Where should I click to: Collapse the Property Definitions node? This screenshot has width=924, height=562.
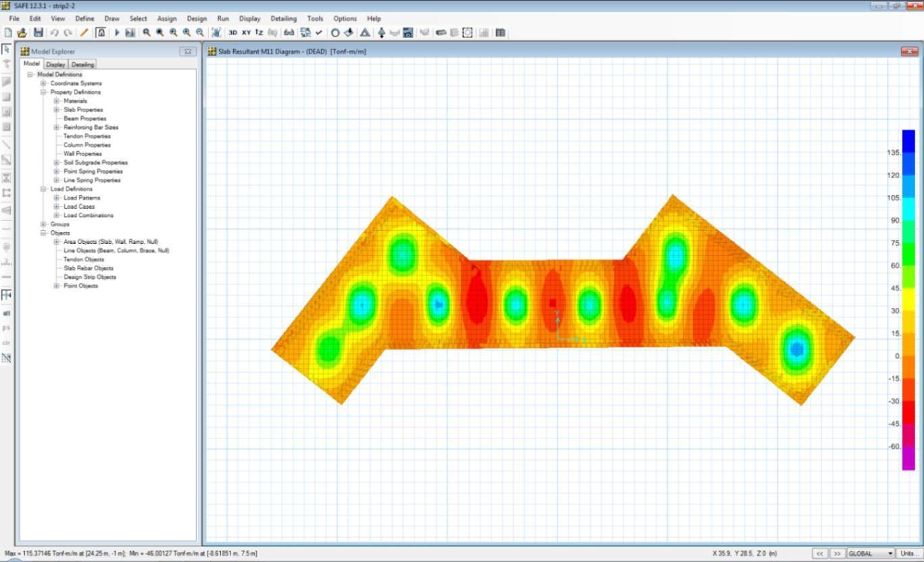[44, 92]
